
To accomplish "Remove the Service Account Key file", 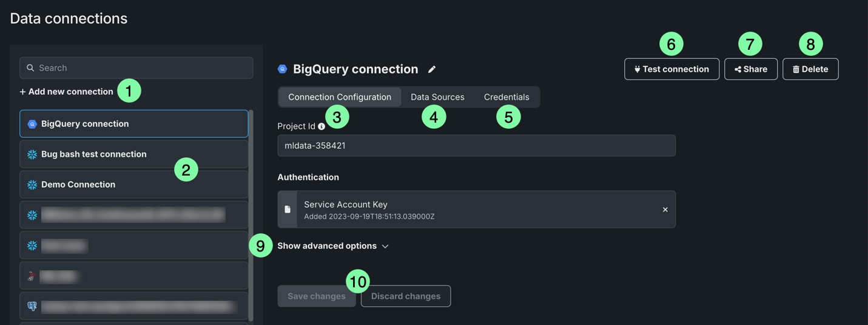I will tap(665, 210).
